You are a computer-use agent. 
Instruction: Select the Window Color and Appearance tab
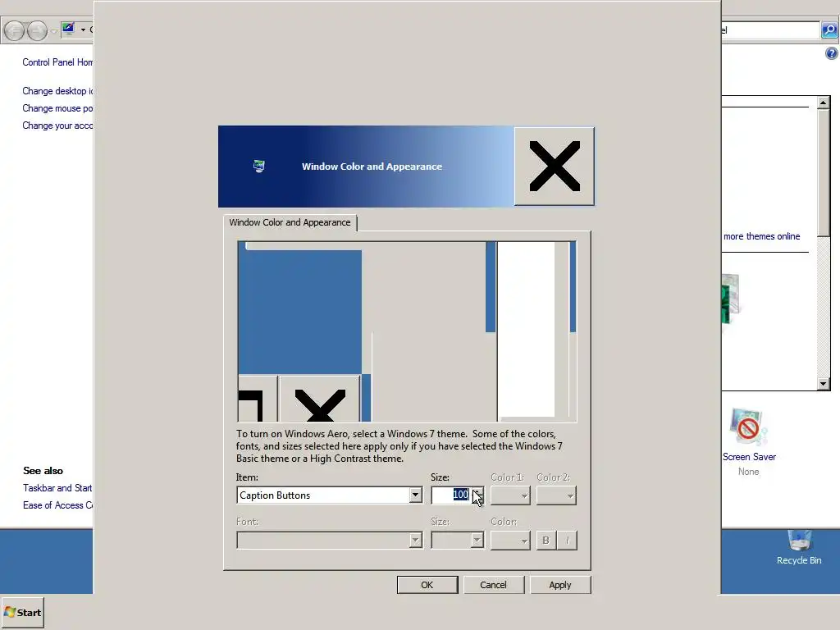(290, 222)
